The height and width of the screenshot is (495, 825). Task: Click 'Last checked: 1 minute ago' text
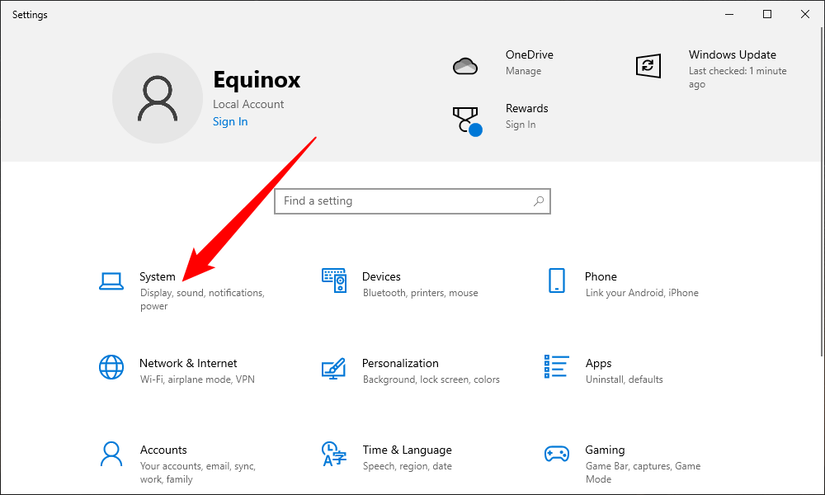point(737,77)
